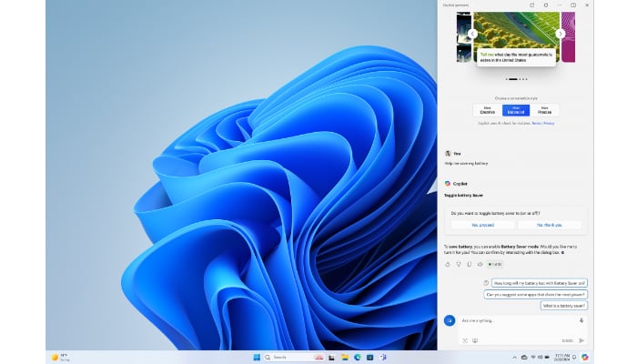Launch Microsoft Edge from taskbar
Viewport: 637px width, 364px height.
[x=358, y=357]
